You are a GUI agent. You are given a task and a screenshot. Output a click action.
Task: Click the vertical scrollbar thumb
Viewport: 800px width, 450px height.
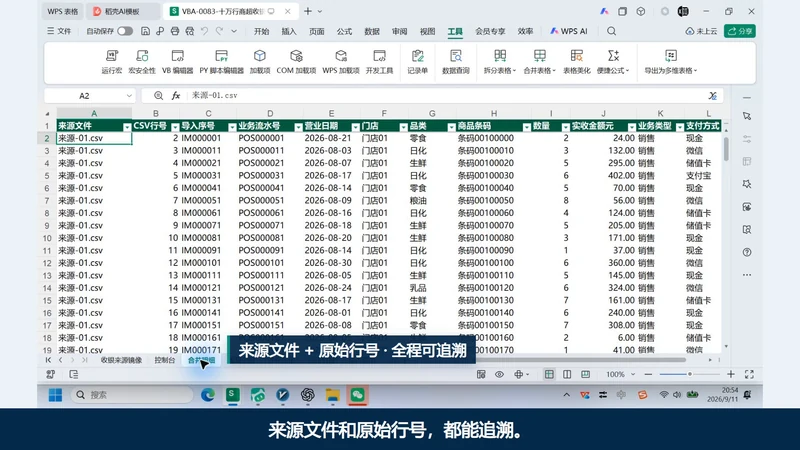coord(726,149)
